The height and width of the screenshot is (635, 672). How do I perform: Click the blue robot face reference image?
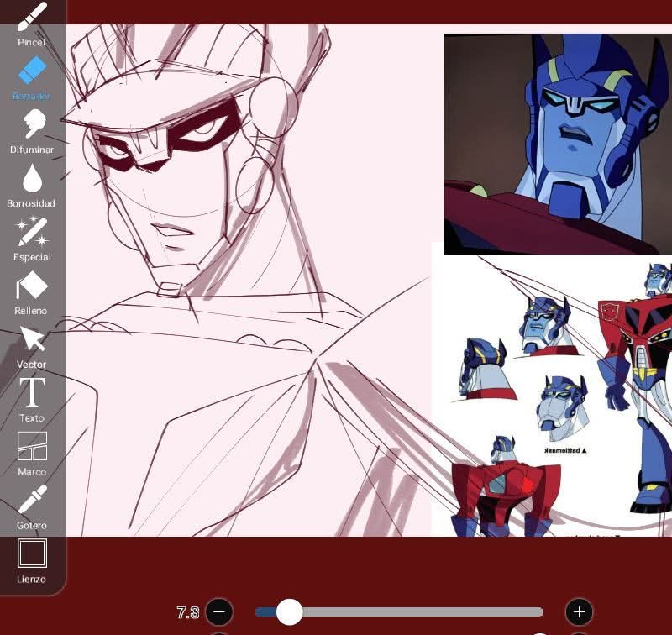pos(557,143)
